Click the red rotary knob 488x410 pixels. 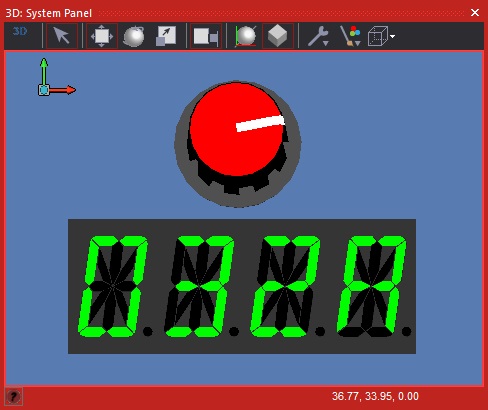pyautogui.click(x=237, y=129)
